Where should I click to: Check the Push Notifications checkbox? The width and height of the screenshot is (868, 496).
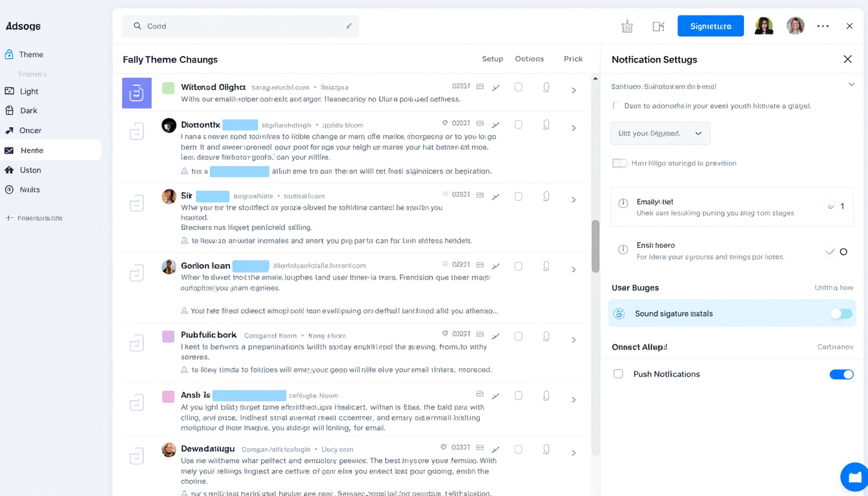[x=618, y=374]
